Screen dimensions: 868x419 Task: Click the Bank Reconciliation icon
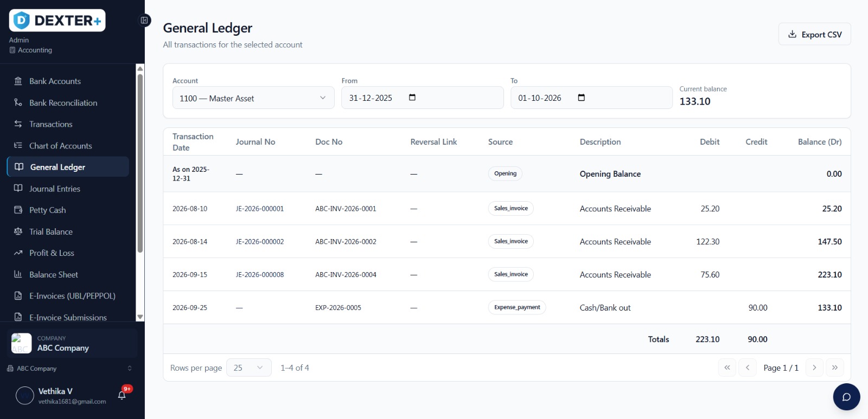18,102
